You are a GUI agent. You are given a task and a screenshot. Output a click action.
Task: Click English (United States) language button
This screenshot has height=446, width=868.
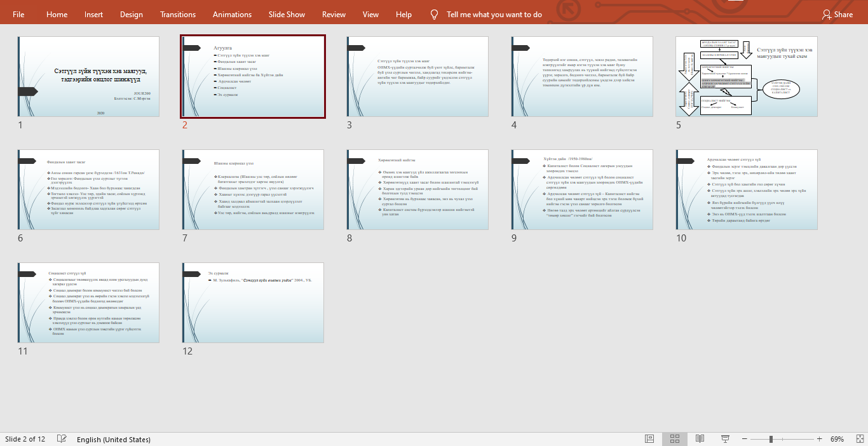coord(114,439)
